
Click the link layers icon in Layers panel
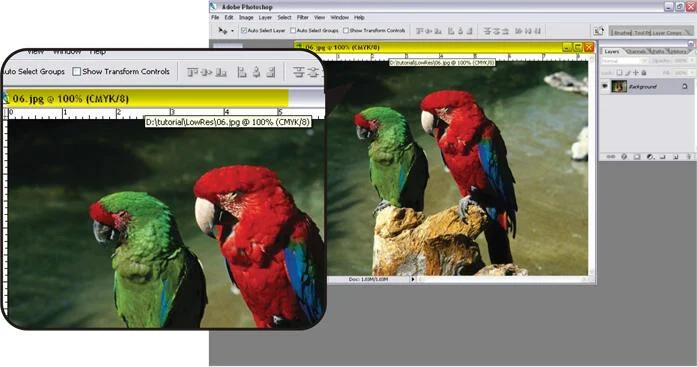tap(611, 157)
